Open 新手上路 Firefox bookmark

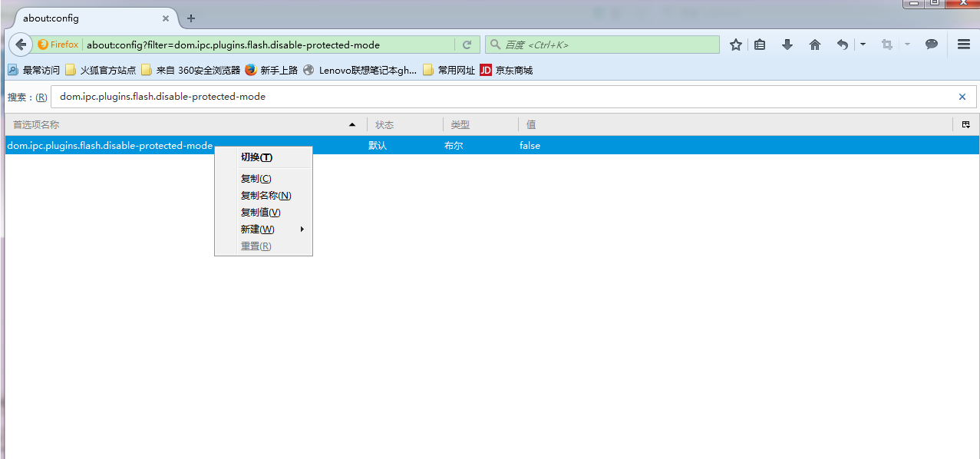point(272,70)
